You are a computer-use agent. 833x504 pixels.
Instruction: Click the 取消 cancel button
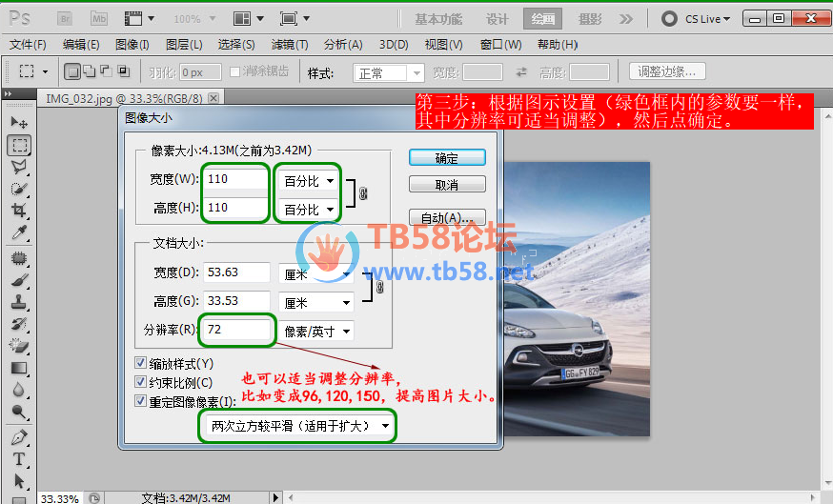point(447,184)
